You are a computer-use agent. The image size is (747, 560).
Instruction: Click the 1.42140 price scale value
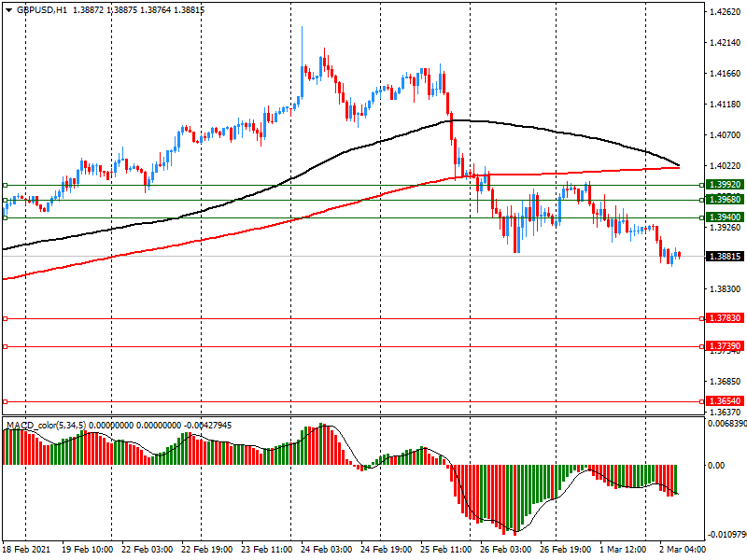[726, 43]
